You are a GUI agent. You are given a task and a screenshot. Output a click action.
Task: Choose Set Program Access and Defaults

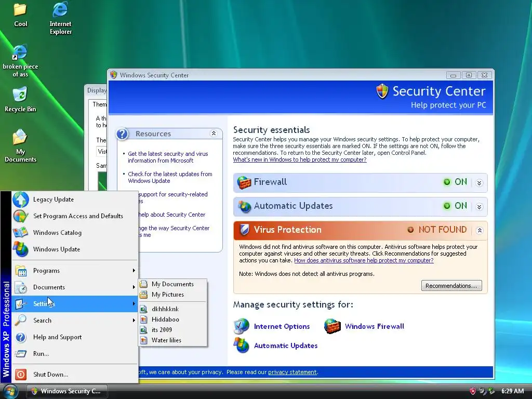(x=75, y=216)
